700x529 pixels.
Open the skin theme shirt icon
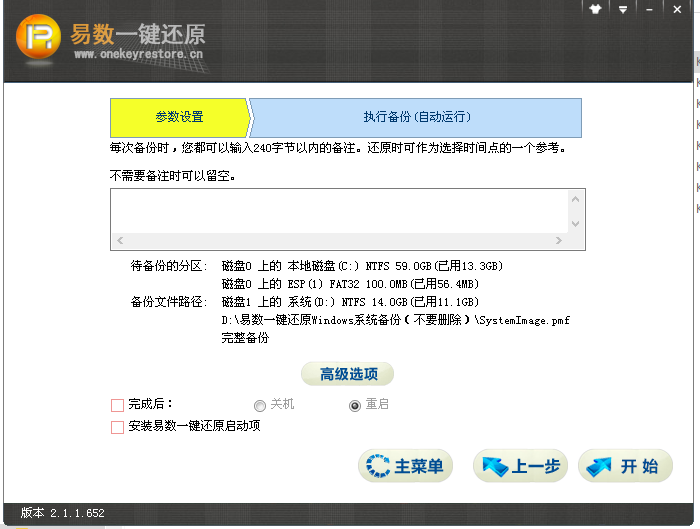(x=595, y=9)
